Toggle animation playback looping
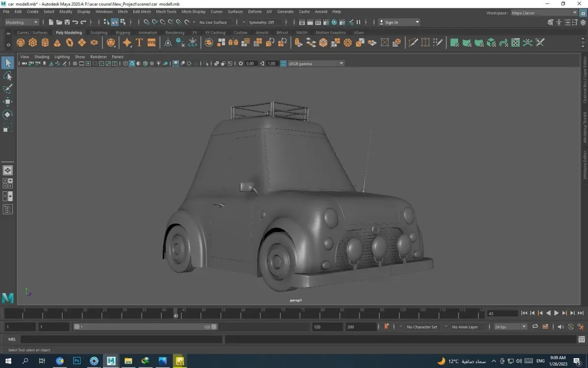 535,327
